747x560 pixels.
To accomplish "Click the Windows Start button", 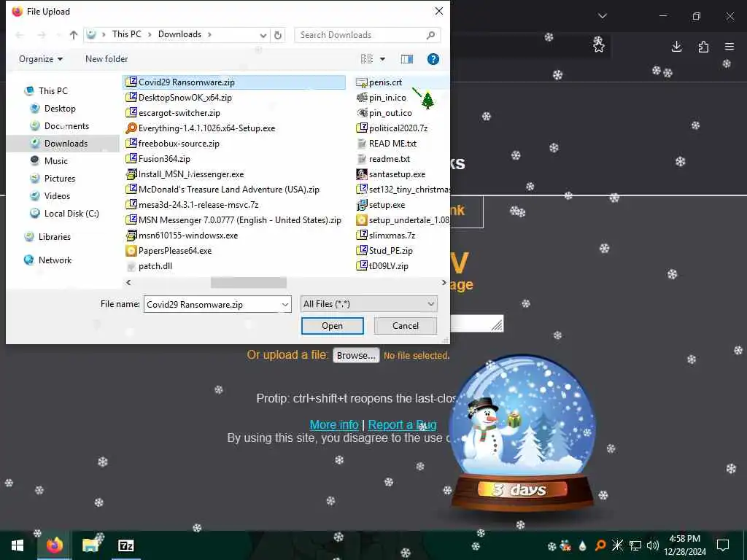I will pyautogui.click(x=18, y=545).
